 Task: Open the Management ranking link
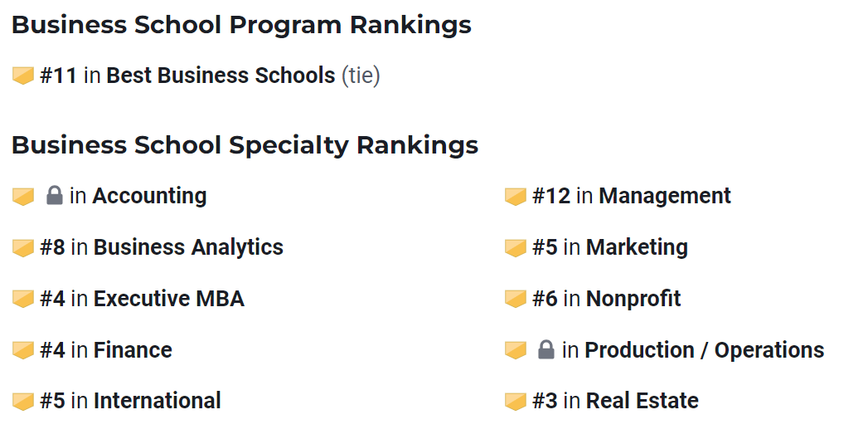tap(665, 196)
